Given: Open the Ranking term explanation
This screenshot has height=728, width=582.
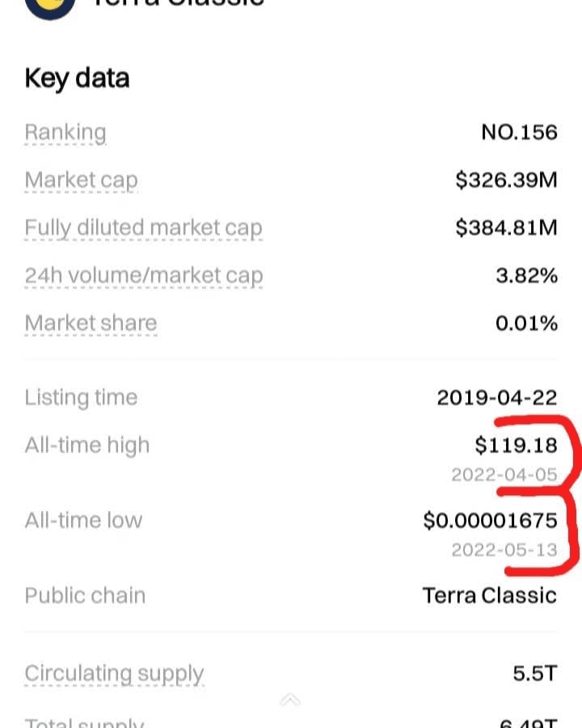Looking at the screenshot, I should point(65,132).
